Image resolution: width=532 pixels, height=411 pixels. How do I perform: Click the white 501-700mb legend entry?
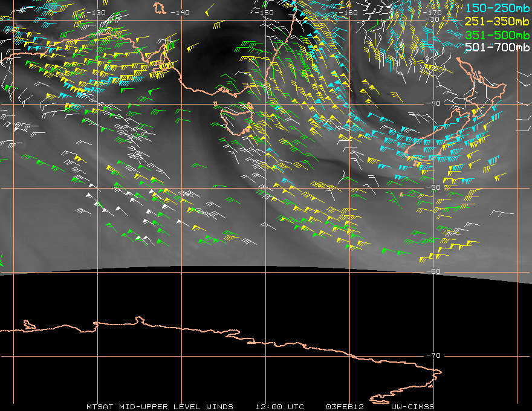pos(498,47)
